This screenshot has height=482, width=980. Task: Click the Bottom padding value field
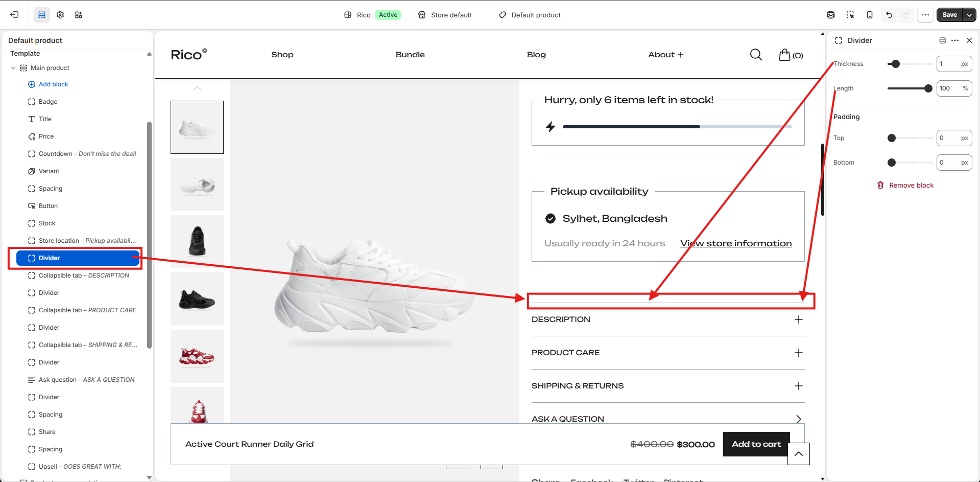coord(954,163)
